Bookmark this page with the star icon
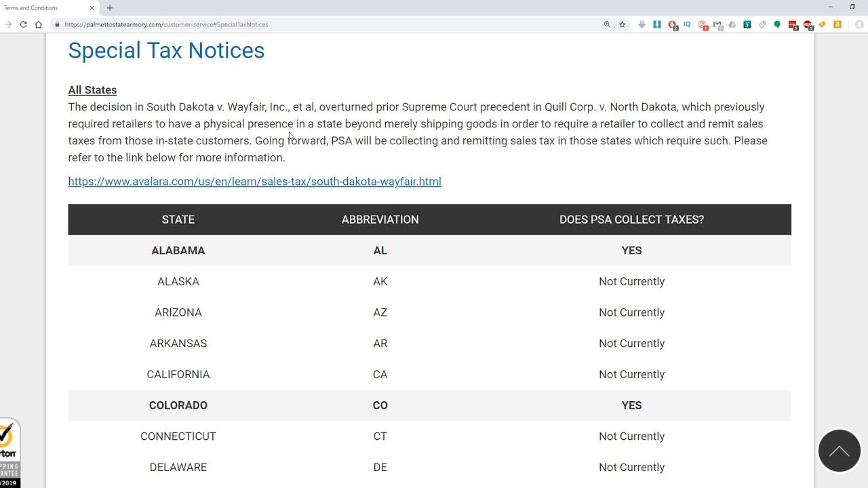 tap(622, 24)
